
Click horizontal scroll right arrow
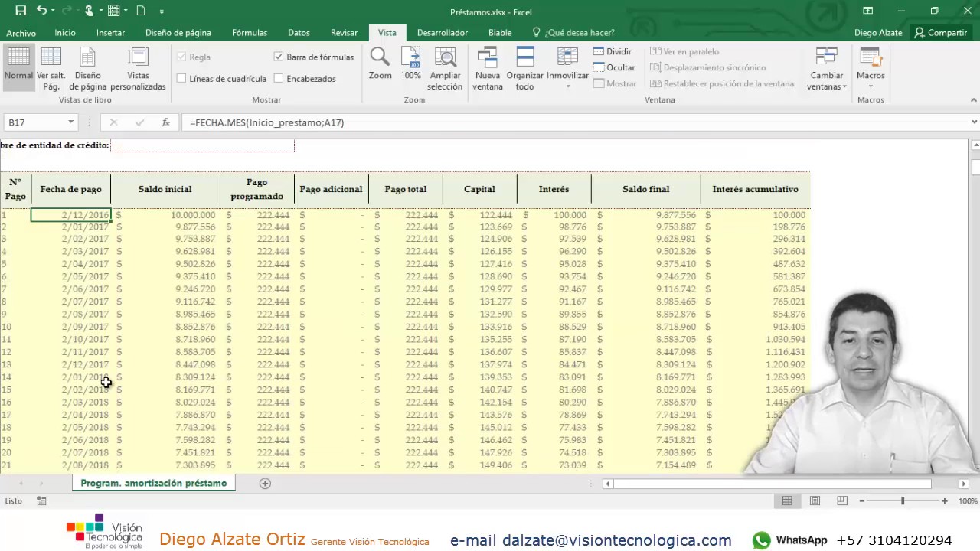point(964,483)
